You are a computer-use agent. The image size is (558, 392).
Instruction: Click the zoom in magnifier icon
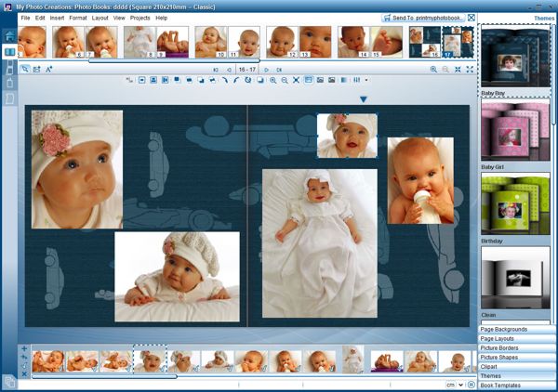(433, 70)
